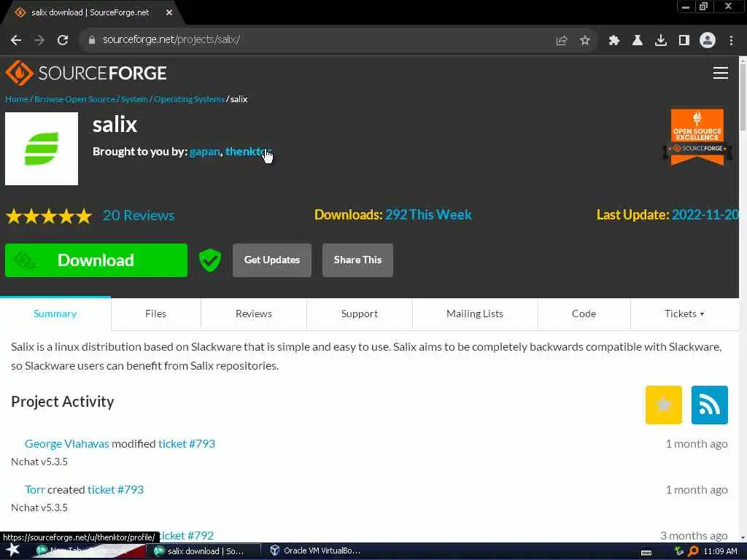Open George Vlahavas profile link
Image resolution: width=747 pixels, height=560 pixels.
(x=66, y=444)
